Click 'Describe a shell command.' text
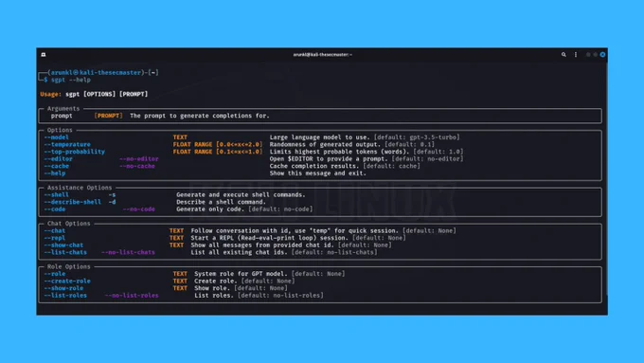Image resolution: width=644 pixels, height=363 pixels. [x=221, y=202]
